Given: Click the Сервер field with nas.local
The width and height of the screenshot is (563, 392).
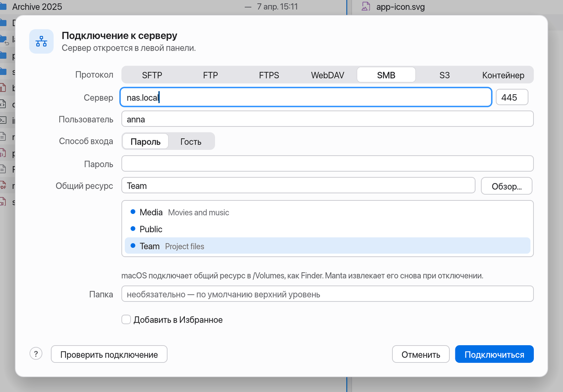Looking at the screenshot, I should pos(306,97).
